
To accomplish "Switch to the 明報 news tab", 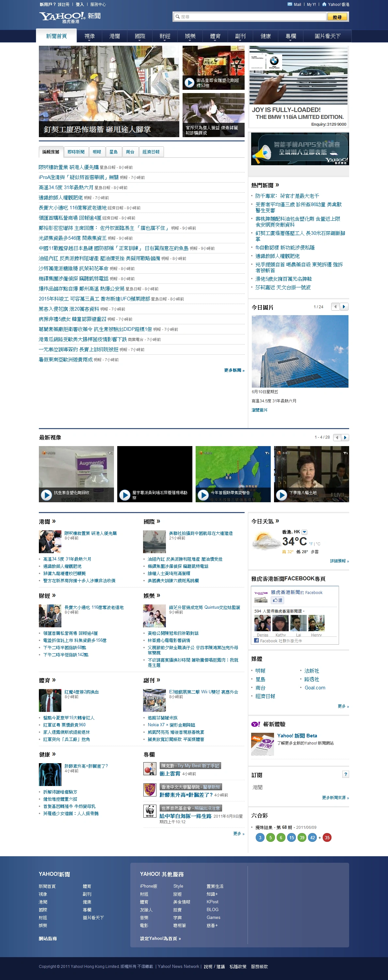I will tap(97, 152).
